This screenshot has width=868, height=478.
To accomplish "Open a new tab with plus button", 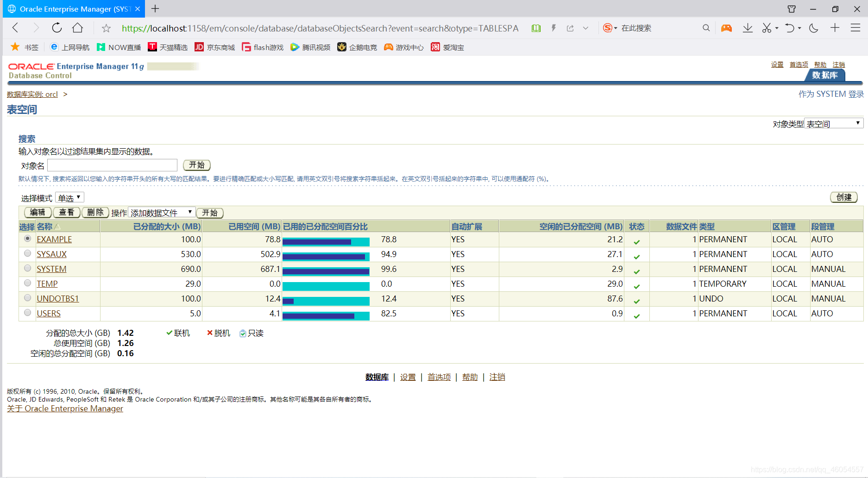I will click(x=155, y=9).
